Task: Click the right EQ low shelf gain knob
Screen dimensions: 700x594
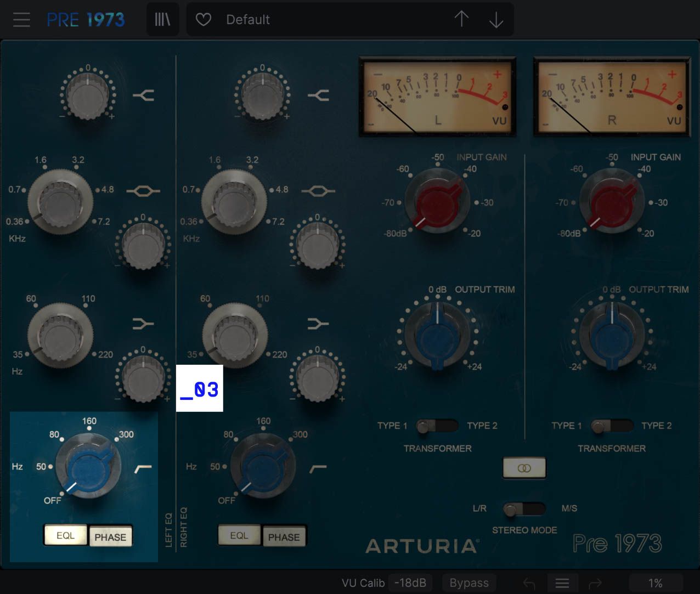Action: pyautogui.click(x=317, y=378)
